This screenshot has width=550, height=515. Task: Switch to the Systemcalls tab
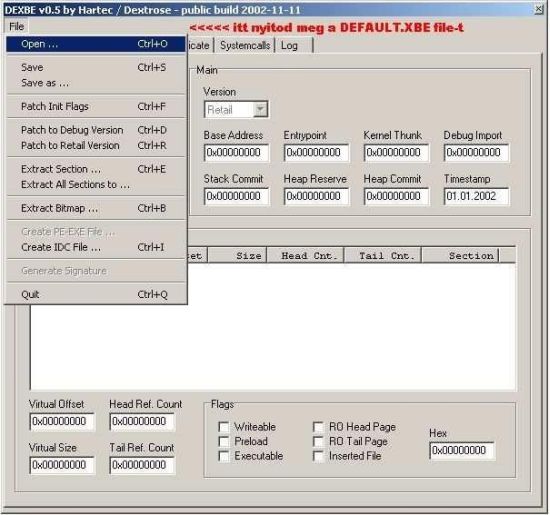pos(245,45)
